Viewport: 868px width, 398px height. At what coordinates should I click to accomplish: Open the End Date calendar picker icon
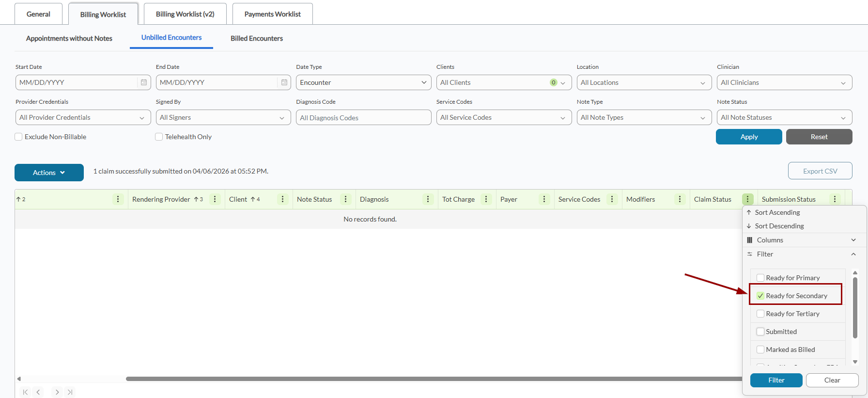[284, 82]
